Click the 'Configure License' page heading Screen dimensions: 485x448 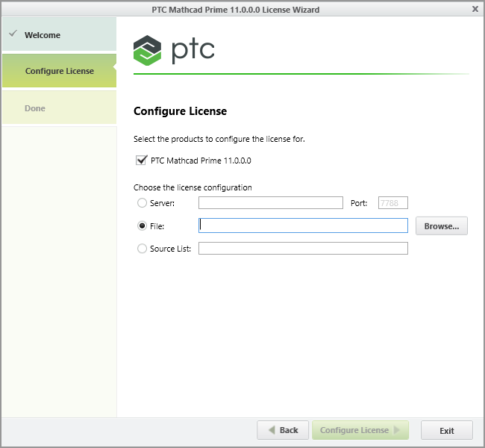(180, 111)
